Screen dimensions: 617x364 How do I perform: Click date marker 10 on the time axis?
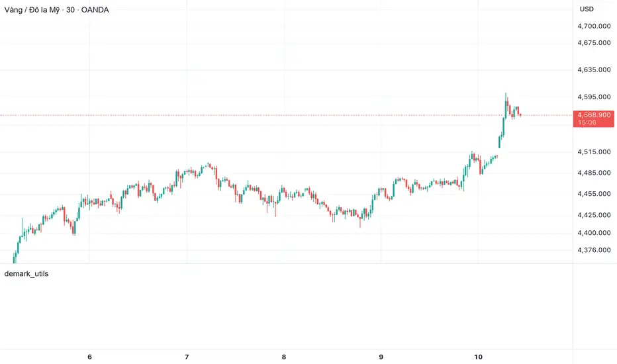tap(479, 357)
